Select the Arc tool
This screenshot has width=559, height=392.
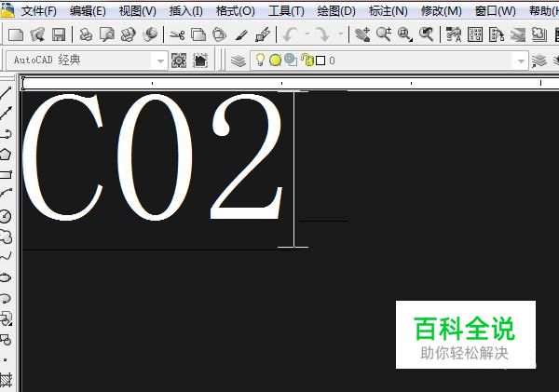7,195
